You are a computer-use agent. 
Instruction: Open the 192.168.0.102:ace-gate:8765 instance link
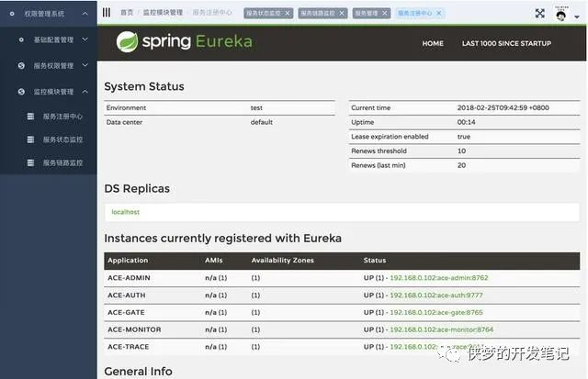pyautogui.click(x=436, y=312)
